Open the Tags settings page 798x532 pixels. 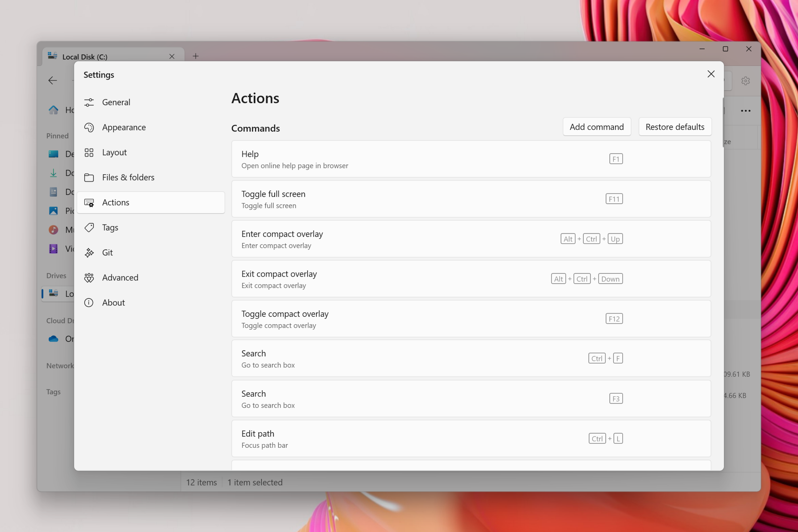(110, 227)
